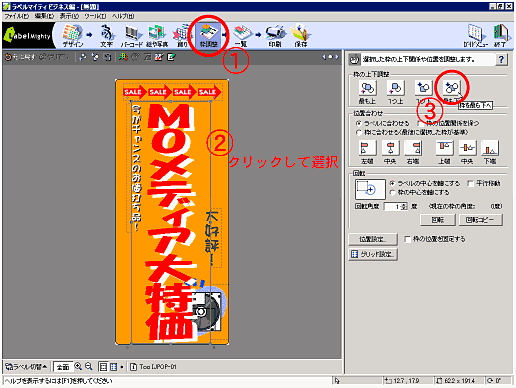This screenshot has width=516, height=388.
Task: Select the 枠調整 (Frame adjust) step
Action: (x=208, y=36)
